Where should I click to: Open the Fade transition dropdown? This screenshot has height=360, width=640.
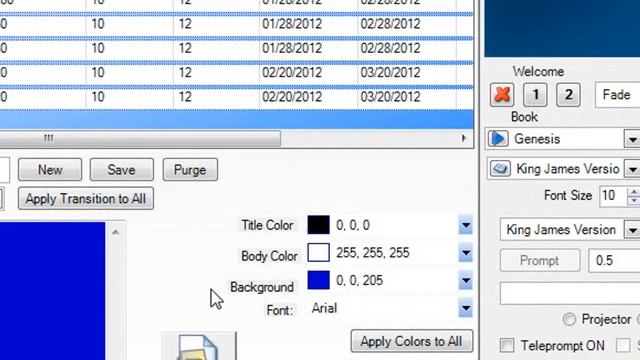618,95
